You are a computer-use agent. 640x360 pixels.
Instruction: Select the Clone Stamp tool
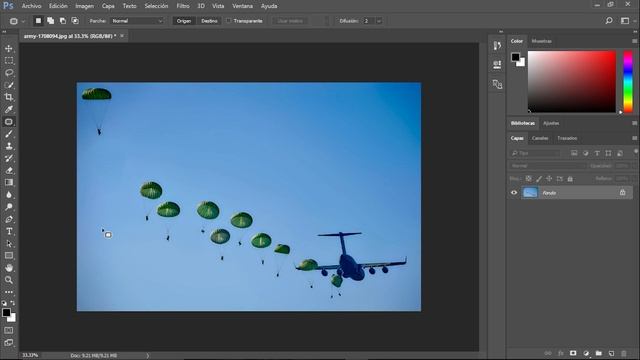[9, 146]
